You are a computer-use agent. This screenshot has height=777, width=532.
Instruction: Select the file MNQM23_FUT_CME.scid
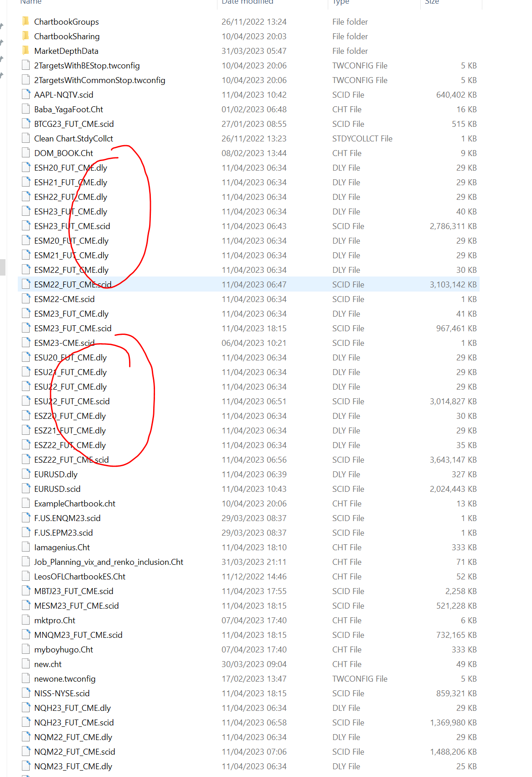coord(78,635)
